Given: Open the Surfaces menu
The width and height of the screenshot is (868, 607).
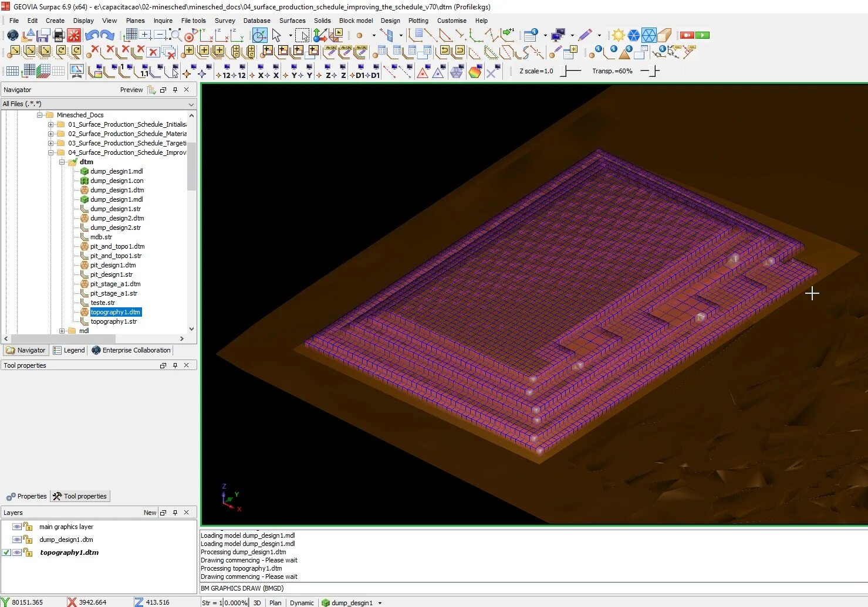Looking at the screenshot, I should tap(292, 21).
